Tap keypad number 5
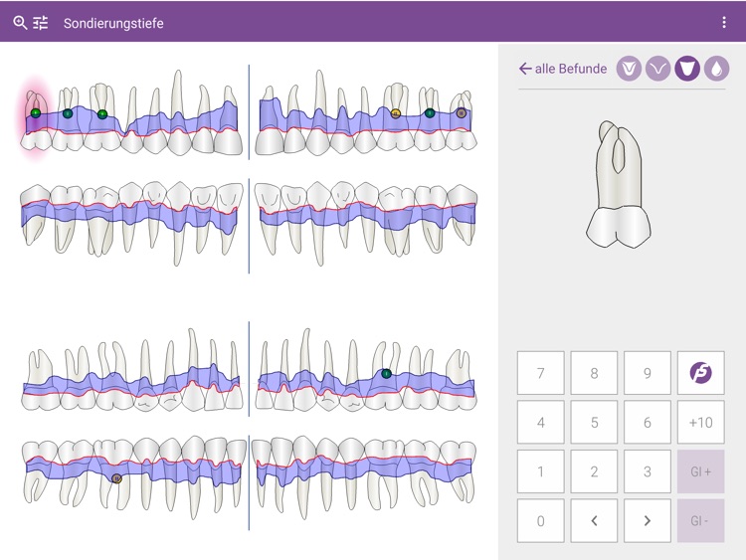Screen dimensions: 746x560 coord(594,422)
